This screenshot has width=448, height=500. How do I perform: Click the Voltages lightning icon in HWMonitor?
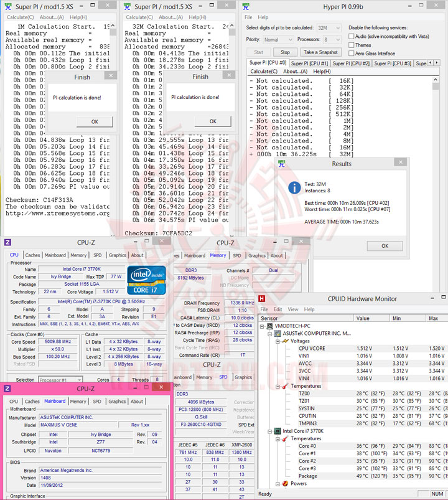click(286, 341)
